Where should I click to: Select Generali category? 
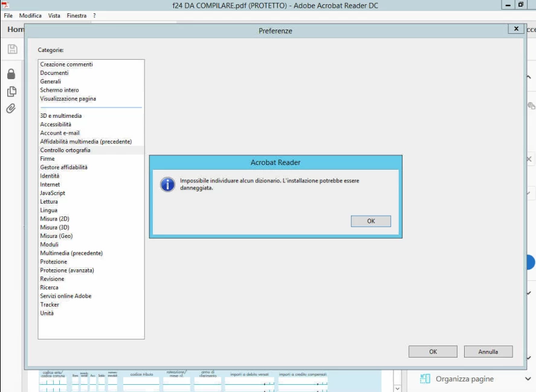[x=91, y=82]
